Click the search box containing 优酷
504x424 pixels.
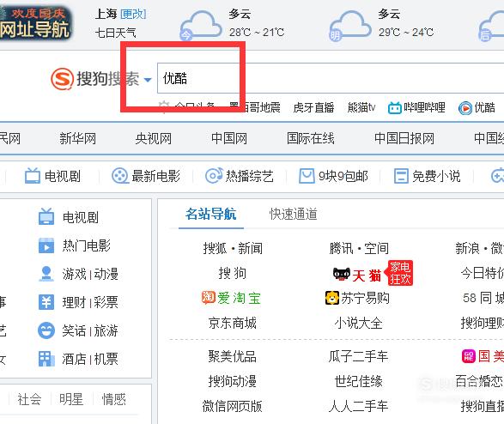pyautogui.click(x=331, y=78)
